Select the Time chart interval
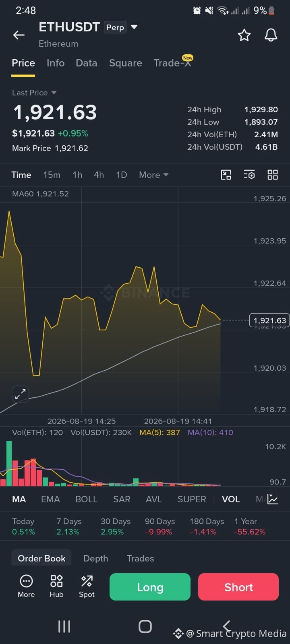 (21, 175)
